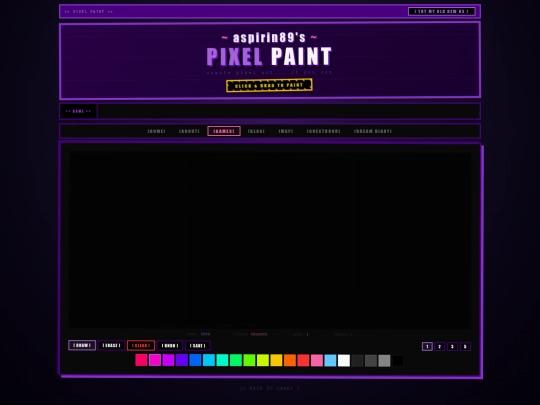Choose the indigo violet color swatch
Screen dimensions: 540x405
coord(182,360)
